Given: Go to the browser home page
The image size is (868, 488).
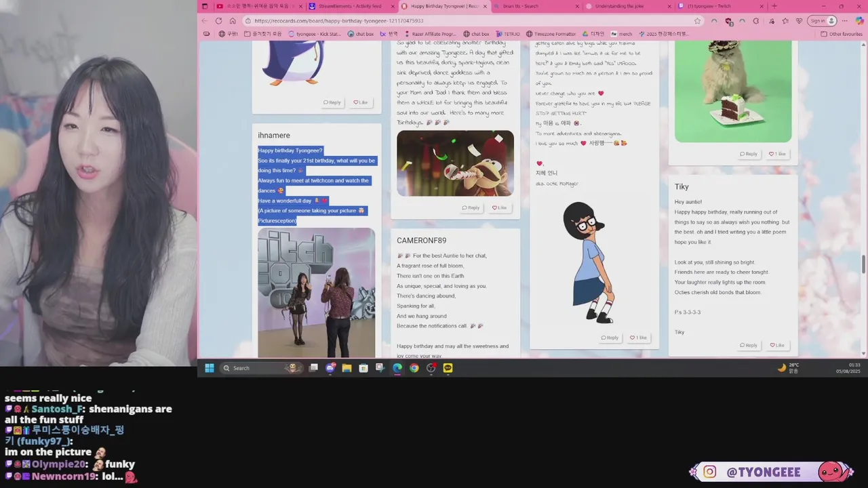Looking at the screenshot, I should tap(233, 21).
